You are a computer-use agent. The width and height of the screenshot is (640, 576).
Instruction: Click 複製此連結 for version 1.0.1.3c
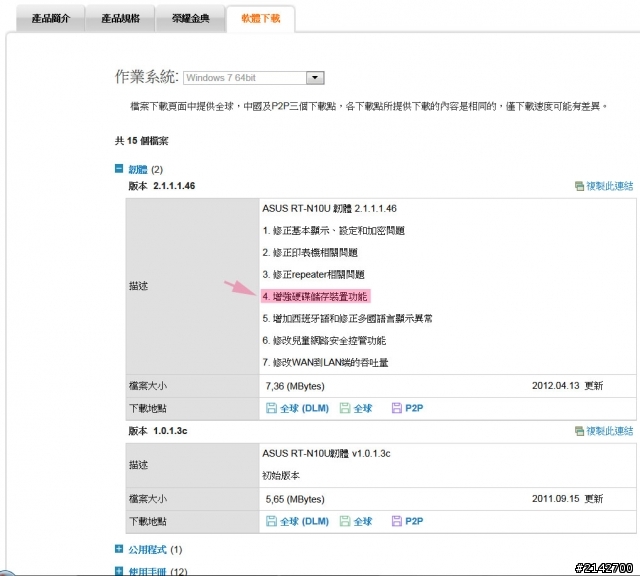point(609,431)
